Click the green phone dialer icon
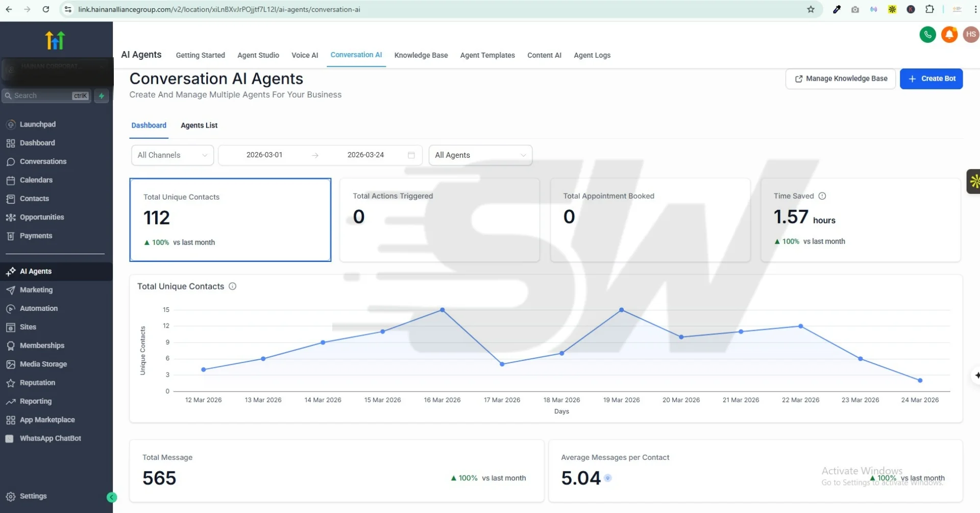This screenshot has width=980, height=513. click(927, 35)
